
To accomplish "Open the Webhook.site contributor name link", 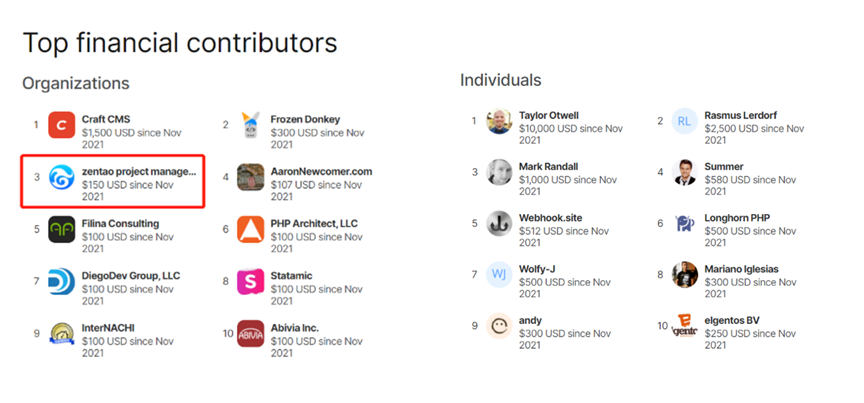I will pyautogui.click(x=551, y=217).
